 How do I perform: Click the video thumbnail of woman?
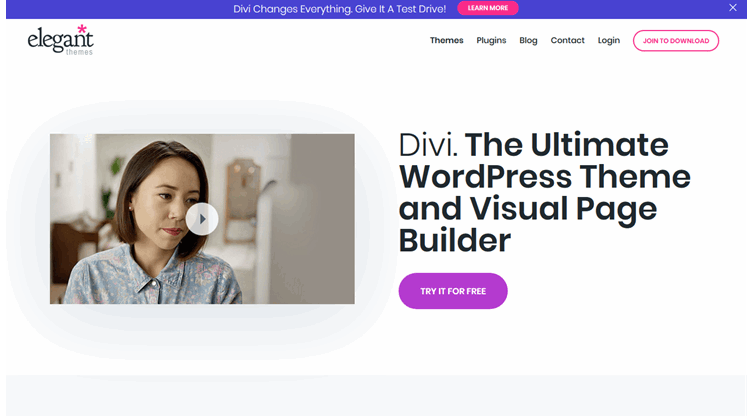coord(202,219)
